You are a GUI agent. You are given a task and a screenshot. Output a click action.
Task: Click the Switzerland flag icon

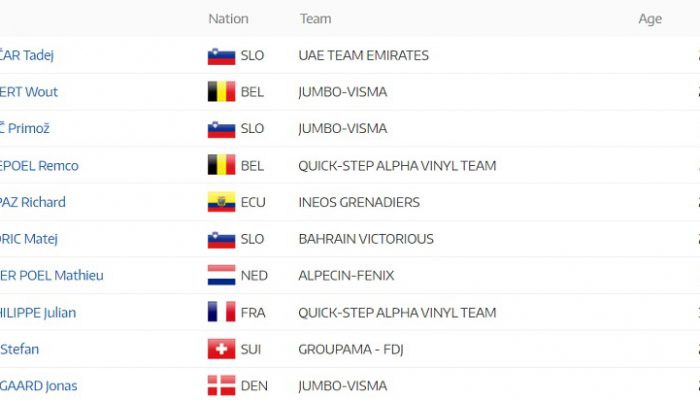(221, 349)
